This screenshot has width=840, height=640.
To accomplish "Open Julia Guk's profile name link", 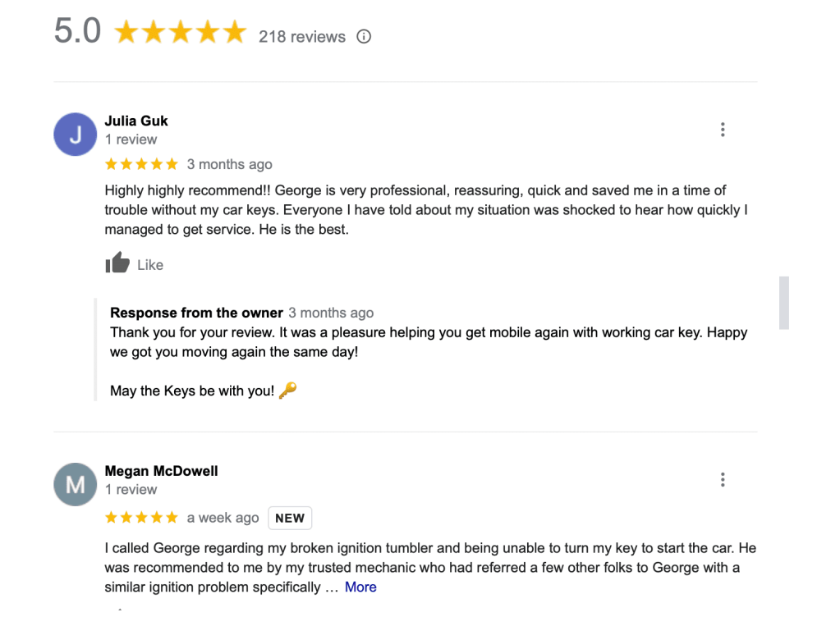I will [136, 121].
